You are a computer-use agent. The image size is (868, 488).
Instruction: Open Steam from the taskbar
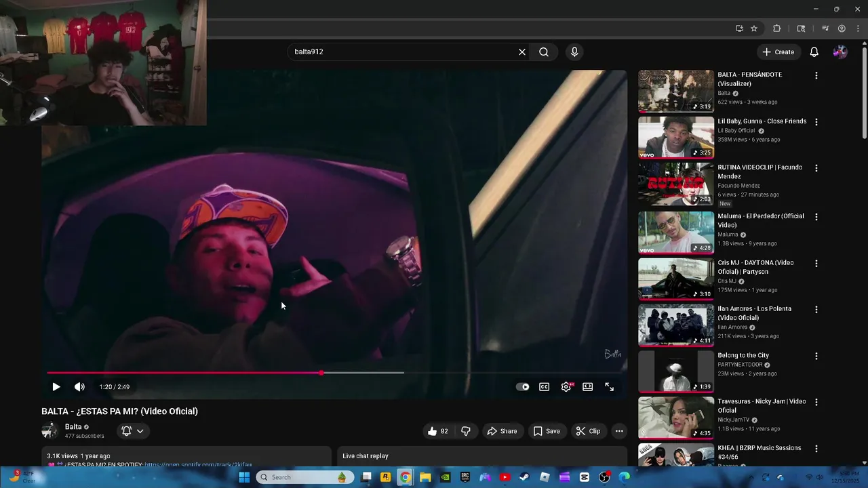coord(525,477)
